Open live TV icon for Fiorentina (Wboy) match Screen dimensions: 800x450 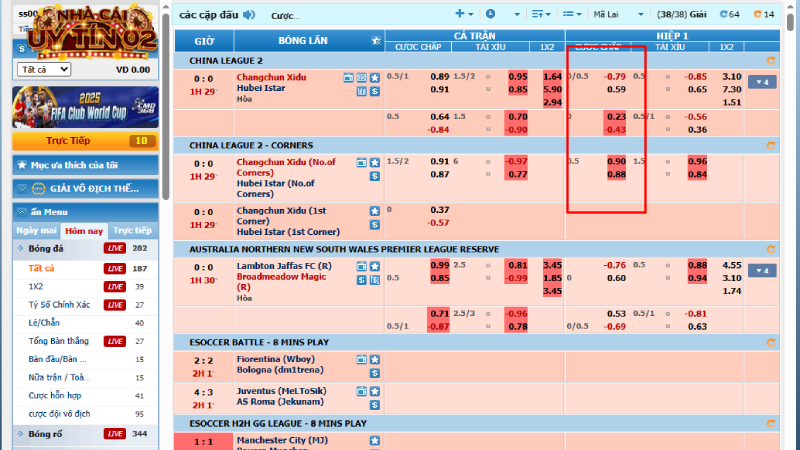click(x=362, y=359)
